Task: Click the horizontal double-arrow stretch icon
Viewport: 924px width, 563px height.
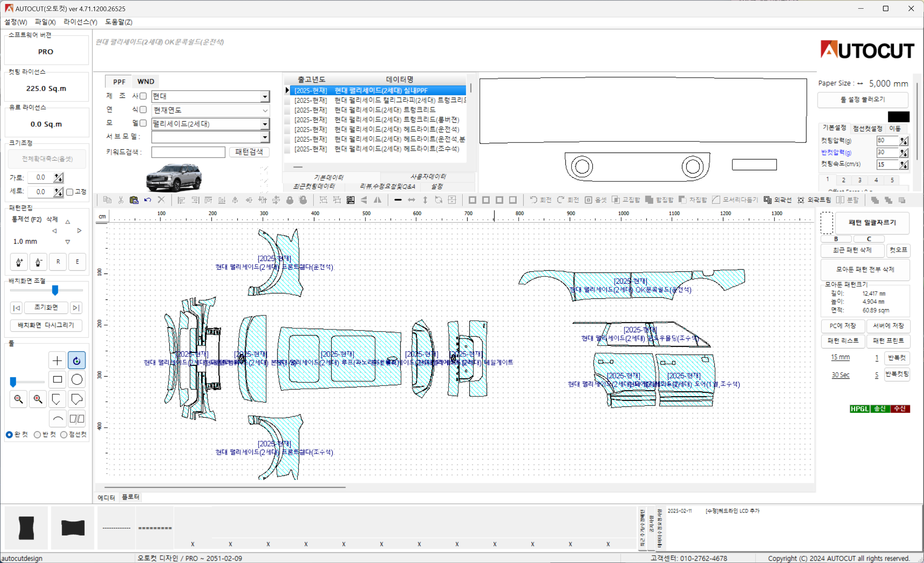Action: click(411, 200)
